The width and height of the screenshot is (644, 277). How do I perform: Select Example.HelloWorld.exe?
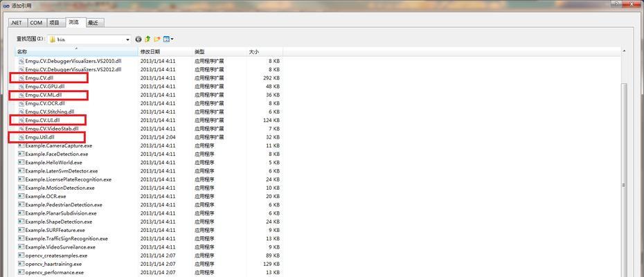(x=53, y=162)
